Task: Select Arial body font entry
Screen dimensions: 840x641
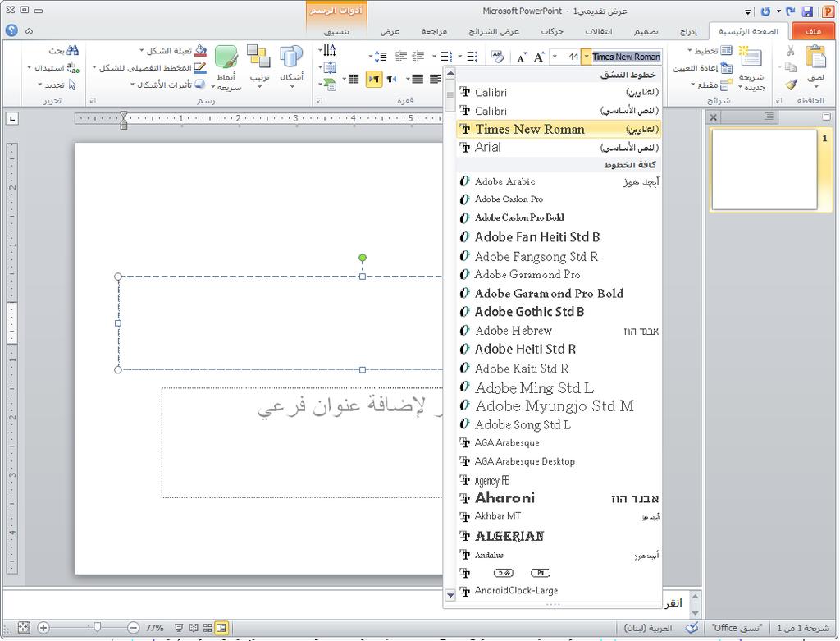Action: pos(559,147)
